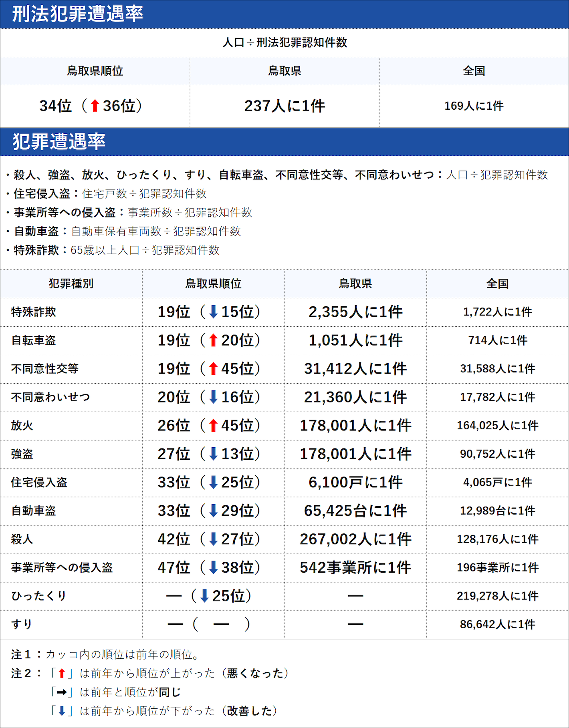Screen dimensions: 569x728
Task: Click the blue down arrow in 特殊詐欺 row
Action: [x=214, y=312]
